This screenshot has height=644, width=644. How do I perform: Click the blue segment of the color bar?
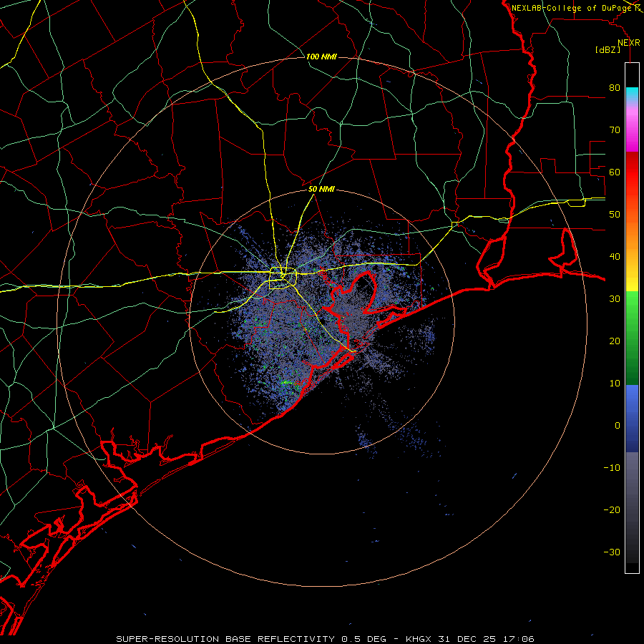[632, 418]
